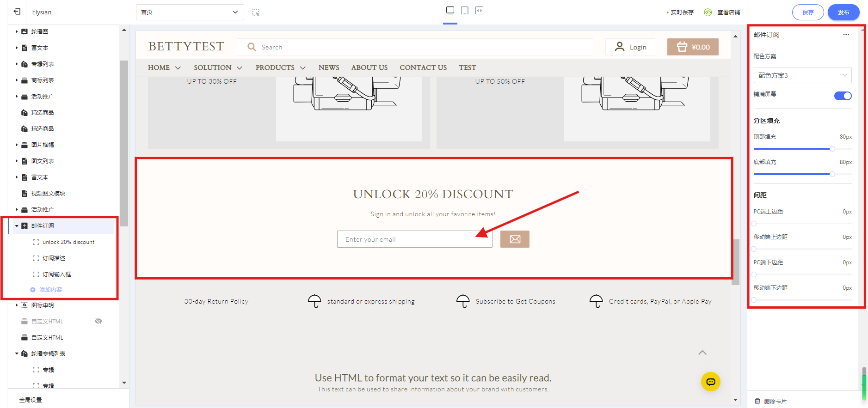Click the 发布 publish button

(843, 12)
